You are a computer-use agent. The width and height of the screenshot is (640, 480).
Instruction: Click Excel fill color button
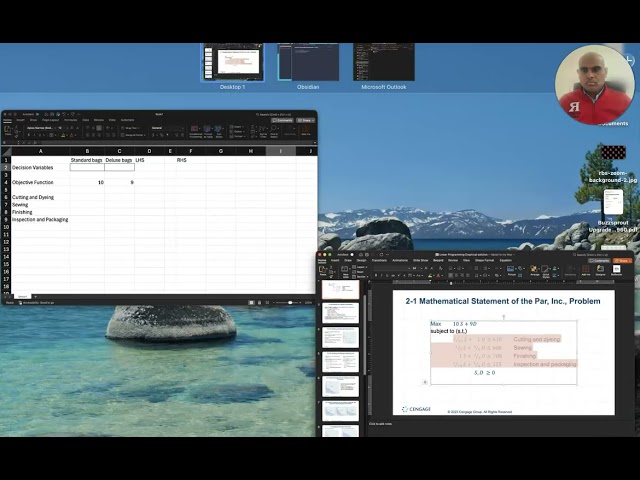click(63, 135)
